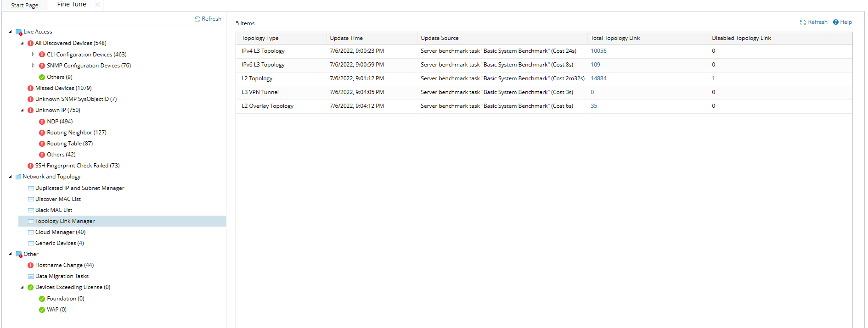Close the Fine Tune tab
The image size is (868, 328).
(97, 5)
